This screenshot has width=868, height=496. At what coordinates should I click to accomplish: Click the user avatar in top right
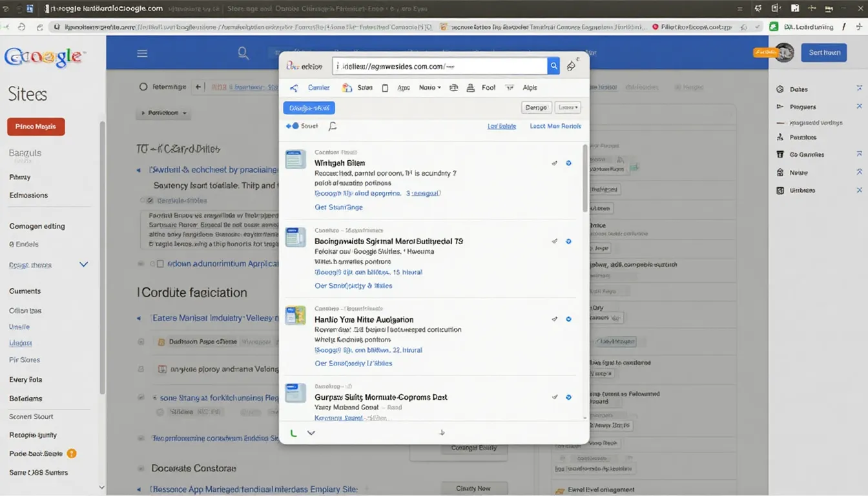pos(784,53)
